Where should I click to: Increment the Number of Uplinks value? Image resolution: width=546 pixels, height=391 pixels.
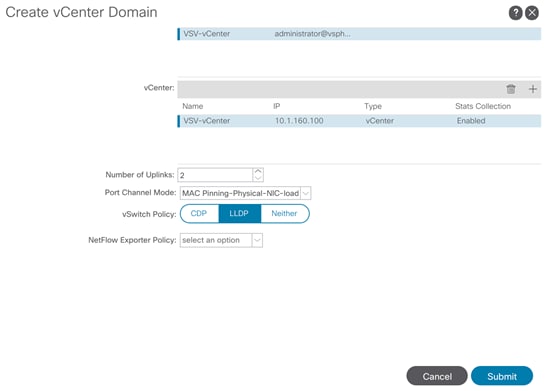(x=258, y=171)
